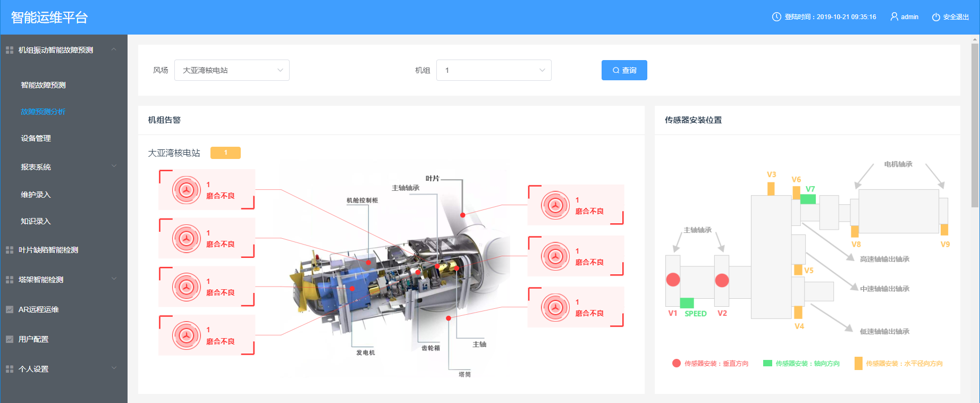Screen dimensions: 980x403
Task: Click the 机舱控制柜 label
Action: click(x=362, y=200)
